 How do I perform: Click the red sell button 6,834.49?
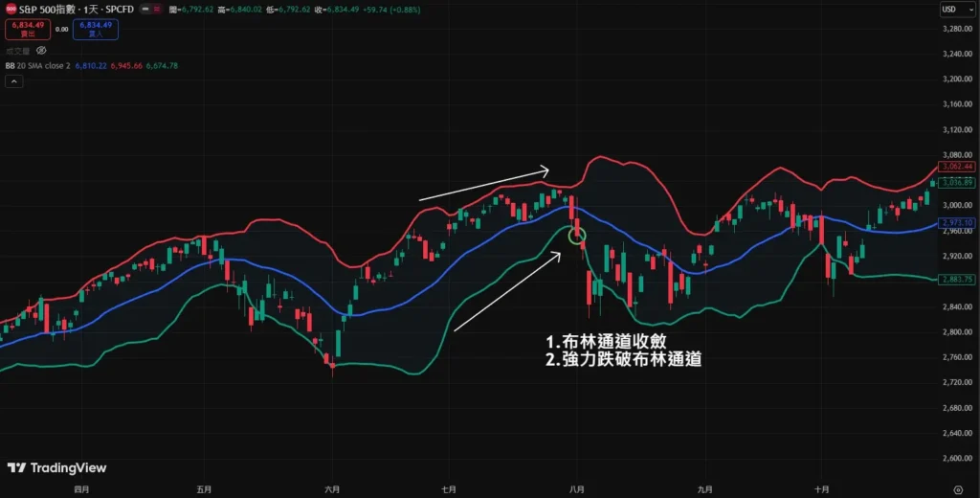[x=27, y=29]
